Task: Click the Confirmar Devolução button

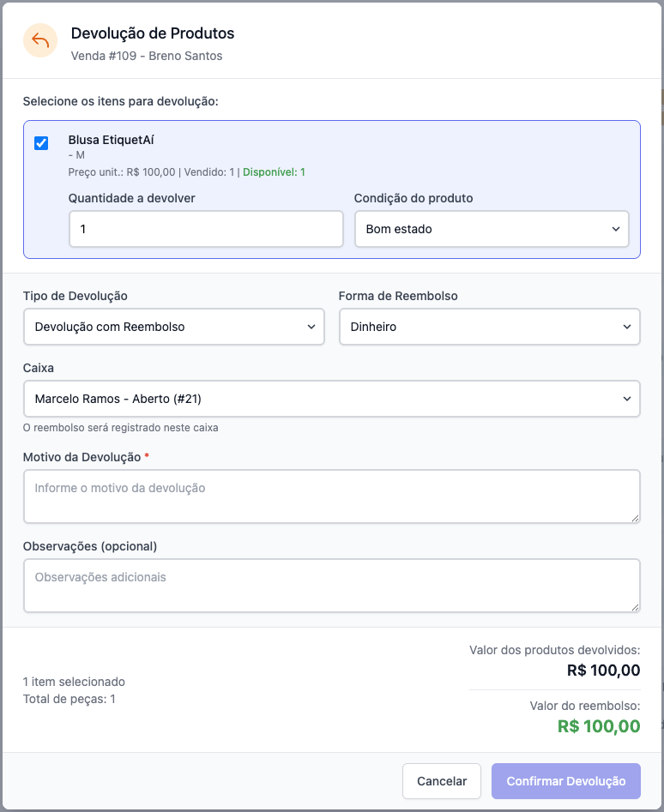Action: (x=565, y=781)
